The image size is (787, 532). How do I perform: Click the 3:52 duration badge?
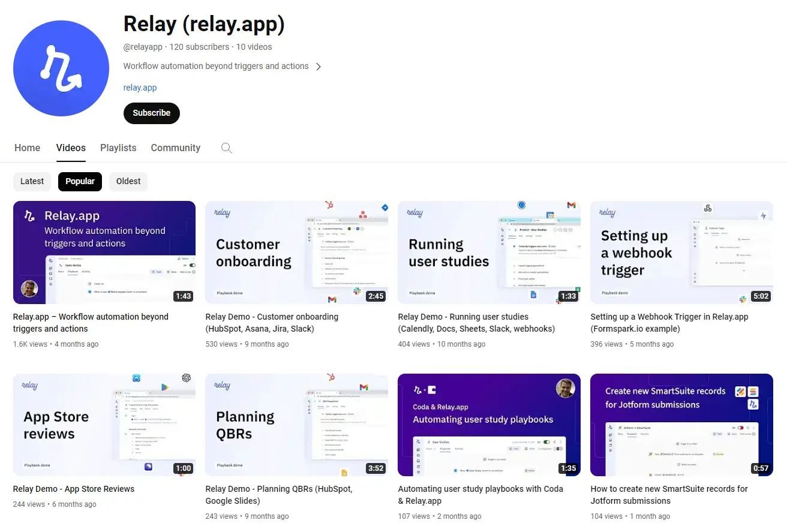376,468
